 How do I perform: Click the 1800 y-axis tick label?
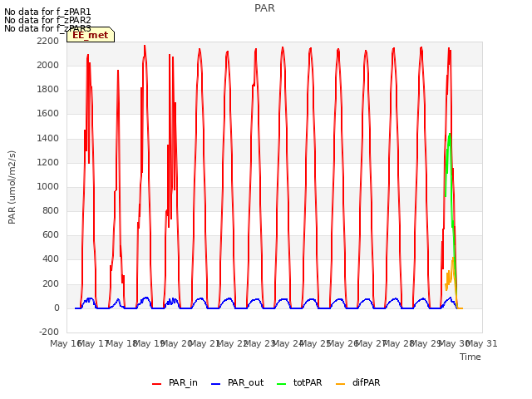pyautogui.click(x=48, y=90)
